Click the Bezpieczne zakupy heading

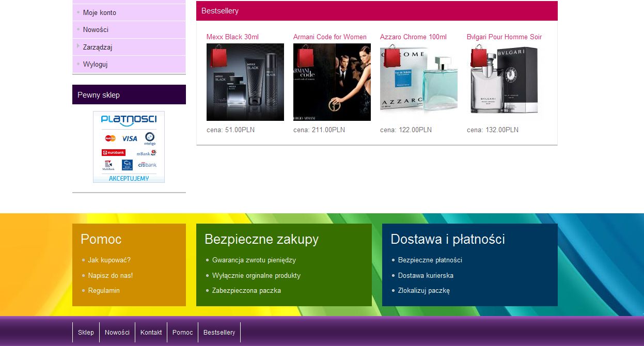(262, 239)
